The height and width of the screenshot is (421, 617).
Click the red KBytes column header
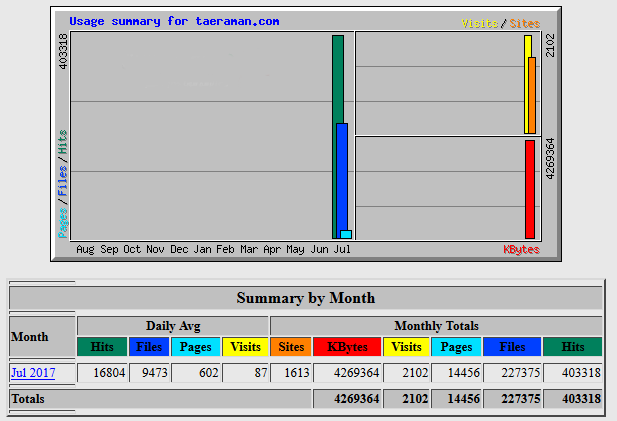coord(347,347)
